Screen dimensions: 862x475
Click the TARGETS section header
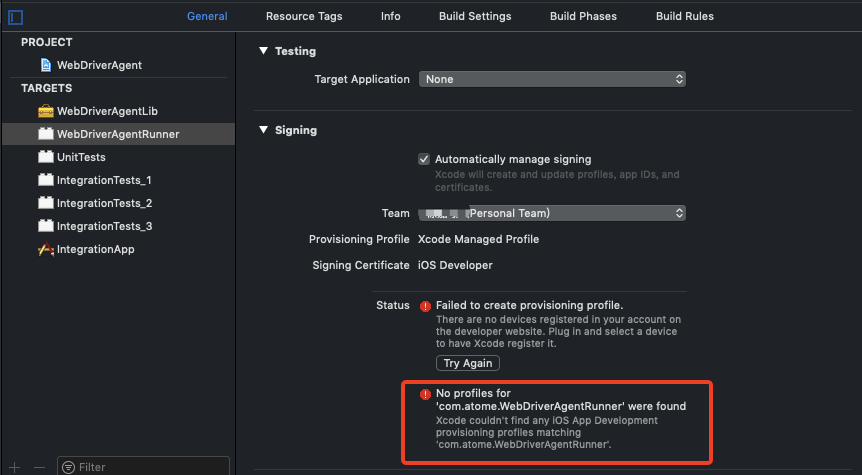pos(47,89)
